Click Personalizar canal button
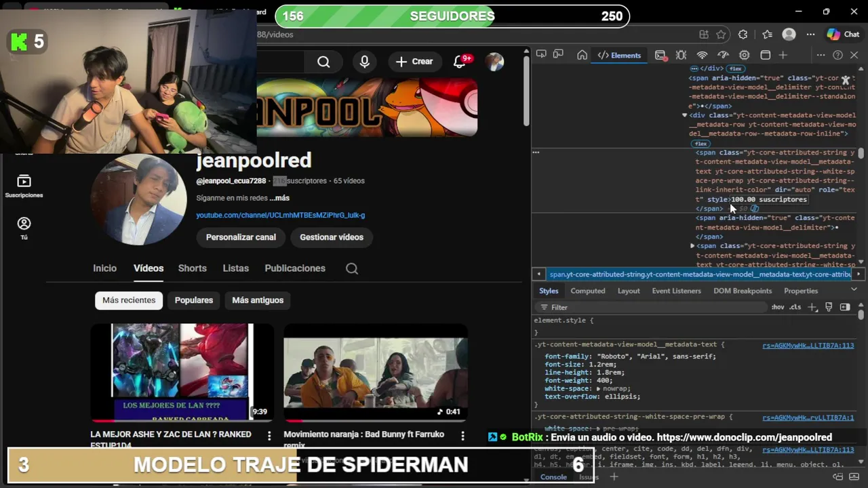 [241, 237]
